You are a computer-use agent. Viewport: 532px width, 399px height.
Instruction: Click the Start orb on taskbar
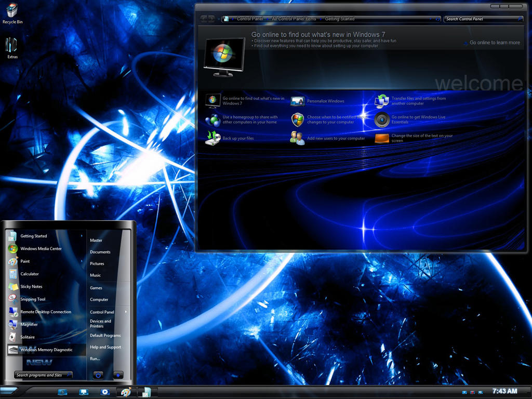click(x=9, y=391)
